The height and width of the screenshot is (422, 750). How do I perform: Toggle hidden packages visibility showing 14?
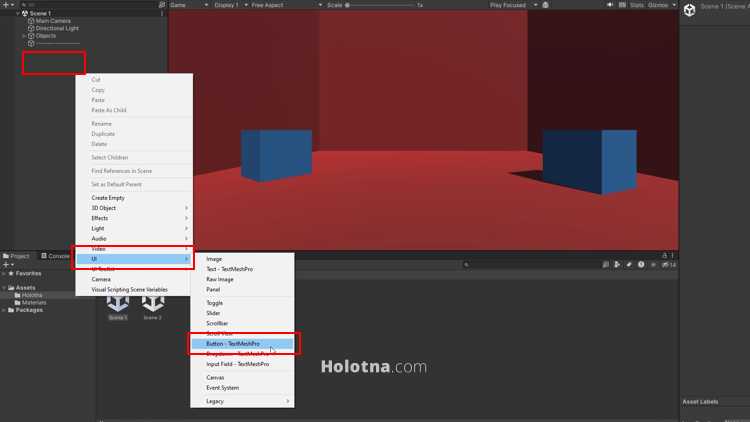669,265
